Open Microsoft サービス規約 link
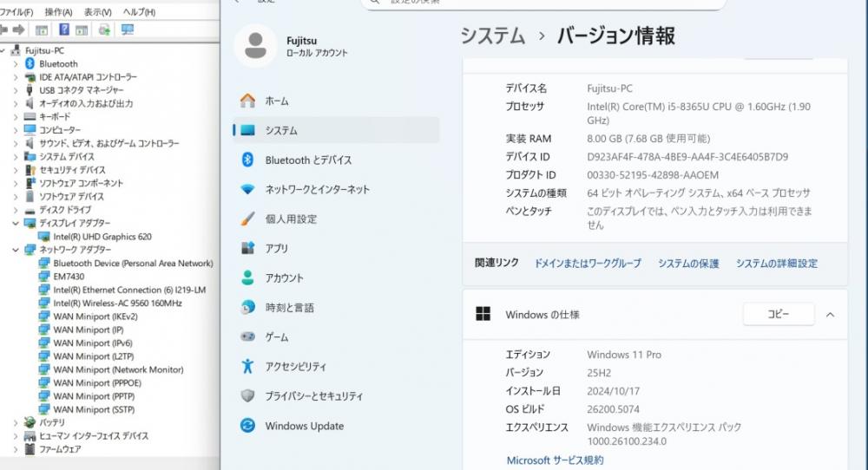The width and height of the screenshot is (868, 470). (x=555, y=460)
